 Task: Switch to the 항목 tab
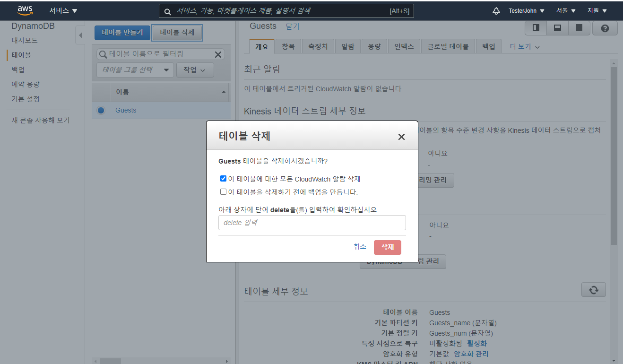click(288, 46)
